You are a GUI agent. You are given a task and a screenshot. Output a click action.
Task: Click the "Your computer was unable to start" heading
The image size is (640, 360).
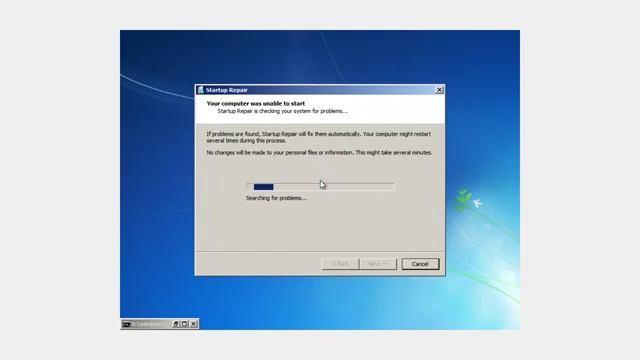256,104
